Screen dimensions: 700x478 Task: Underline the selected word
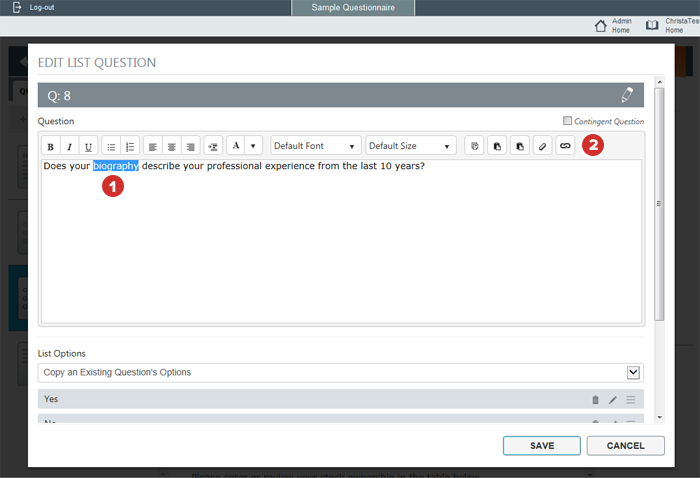coord(89,146)
